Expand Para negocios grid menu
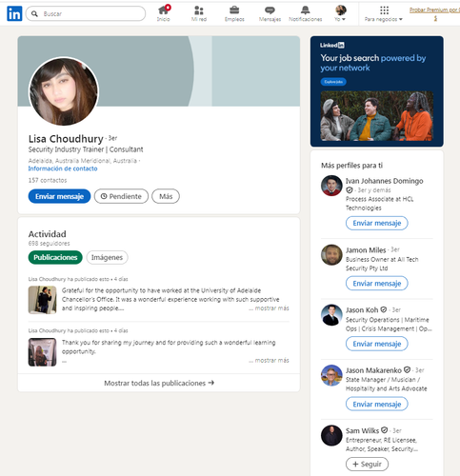The width and height of the screenshot is (460, 476). click(384, 13)
